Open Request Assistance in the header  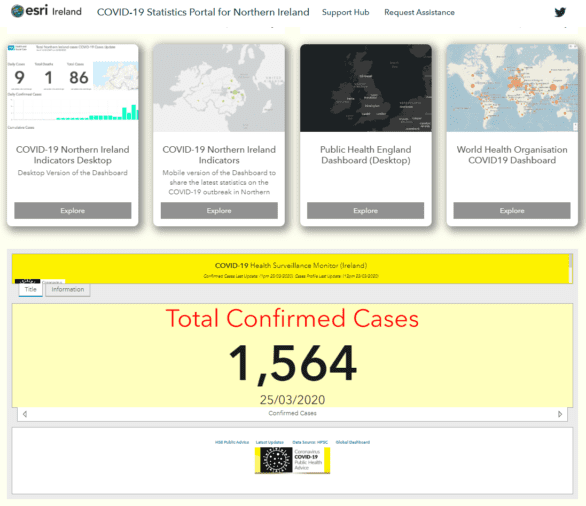point(419,12)
